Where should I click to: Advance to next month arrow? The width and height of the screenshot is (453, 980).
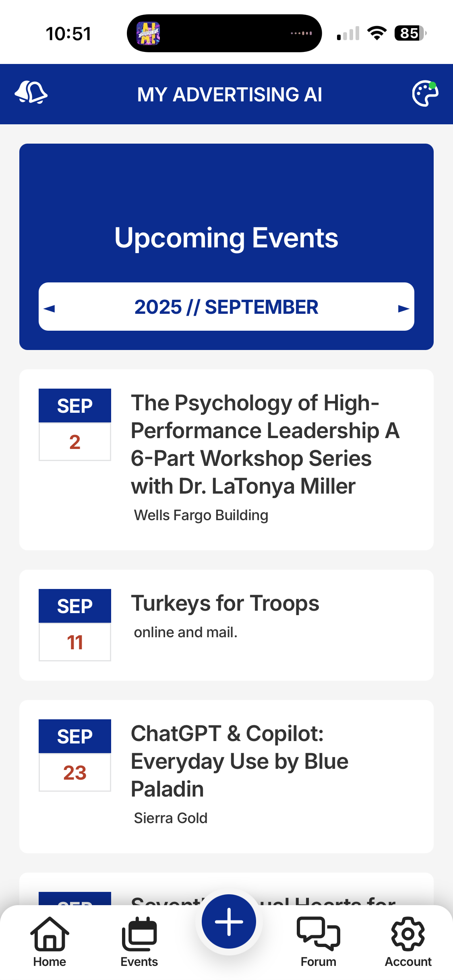403,309
